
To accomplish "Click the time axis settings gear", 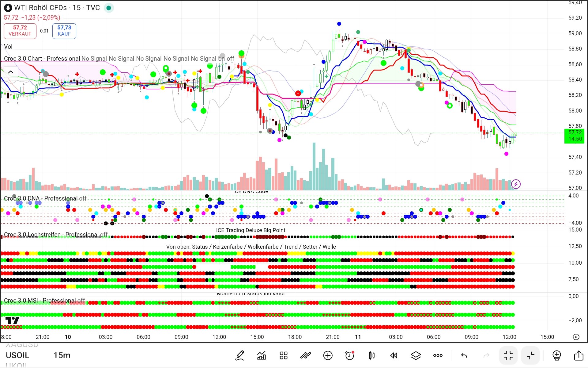I will tap(576, 337).
